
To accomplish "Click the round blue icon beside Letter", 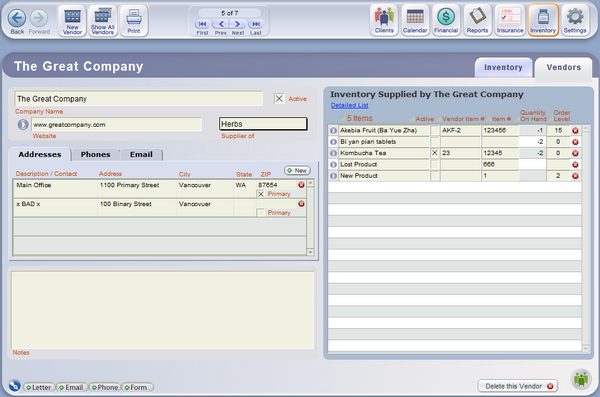I will [x=15, y=386].
